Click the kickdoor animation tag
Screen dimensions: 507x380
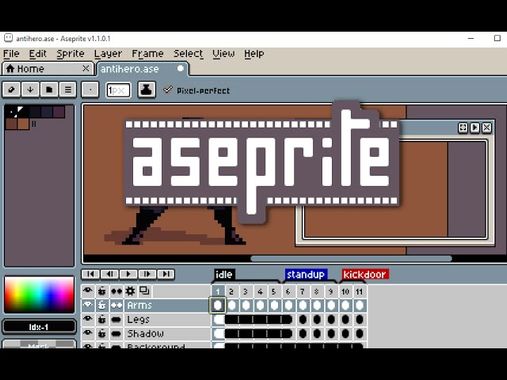pos(365,274)
